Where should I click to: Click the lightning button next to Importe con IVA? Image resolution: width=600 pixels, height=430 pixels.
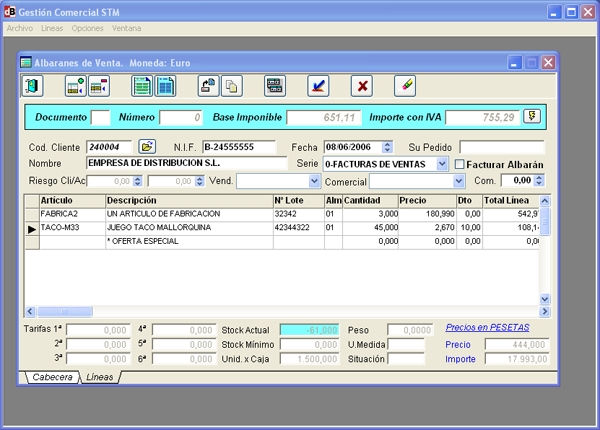click(532, 116)
